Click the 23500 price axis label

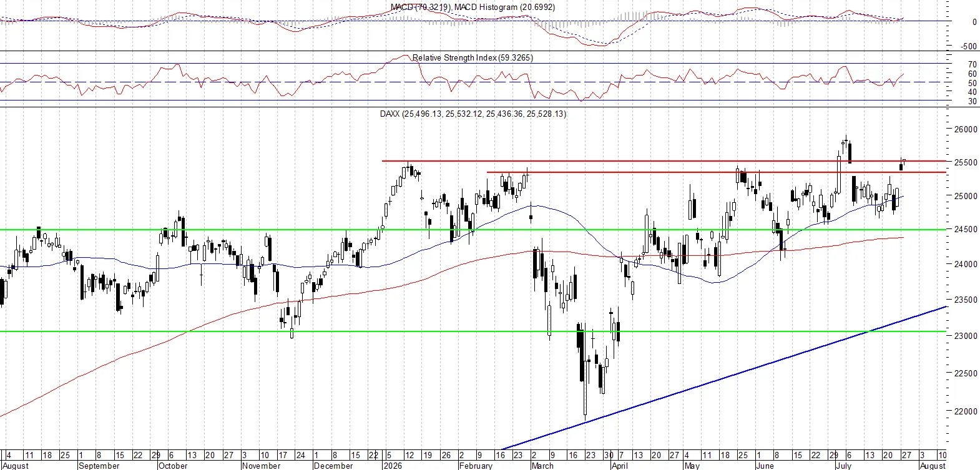point(966,300)
